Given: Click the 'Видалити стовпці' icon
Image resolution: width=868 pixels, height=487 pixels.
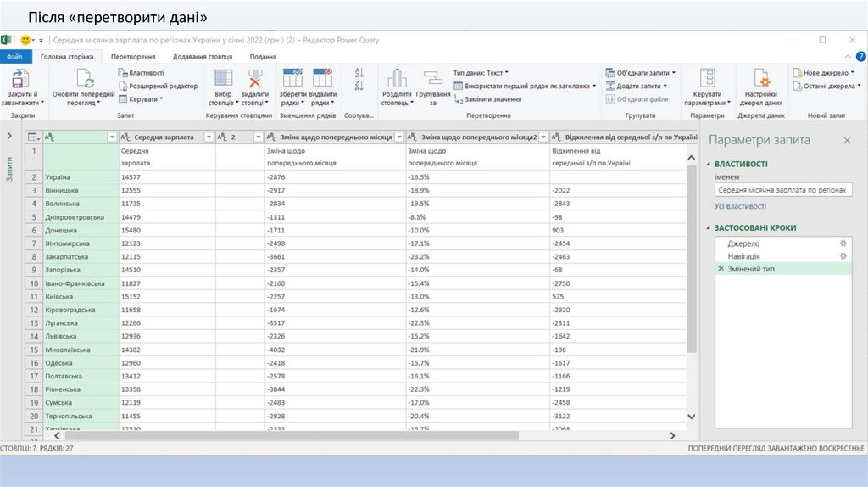Looking at the screenshot, I should point(254,78).
